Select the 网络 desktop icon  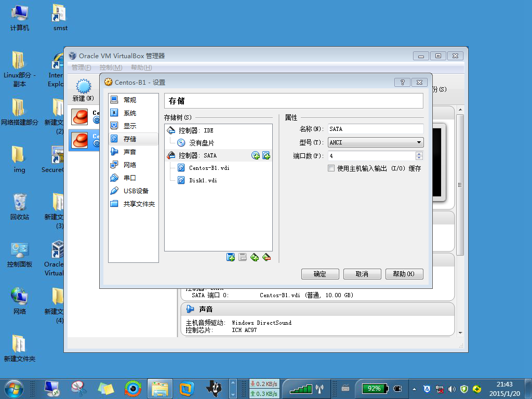pos(19,301)
